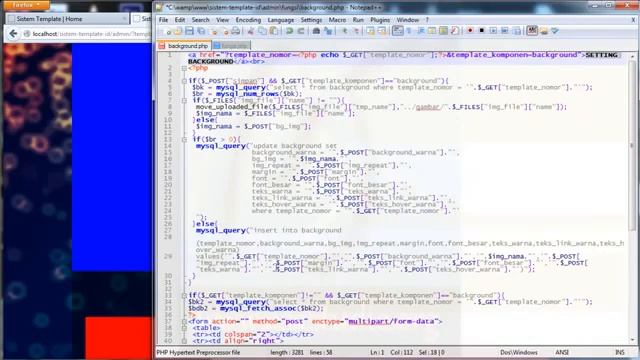This screenshot has height=360, width=640.
Task: Click the Open file toolbar icon
Action: pos(178,31)
